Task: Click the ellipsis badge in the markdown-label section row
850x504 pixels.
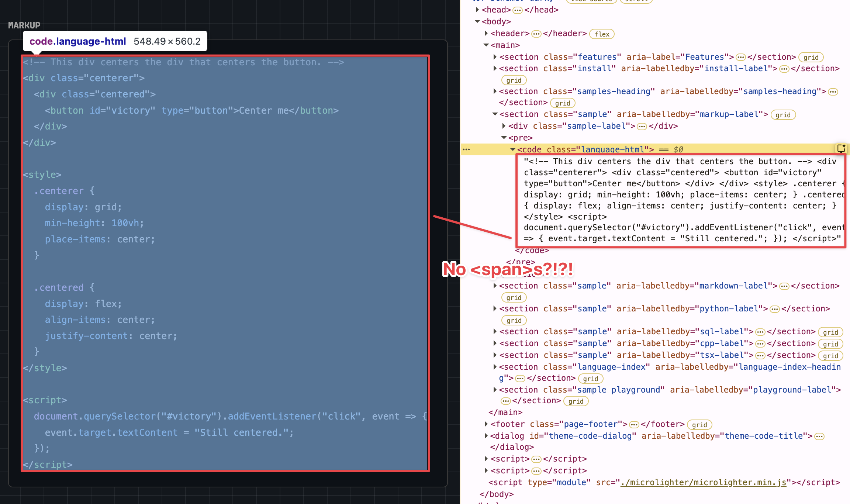Action: 784,286
